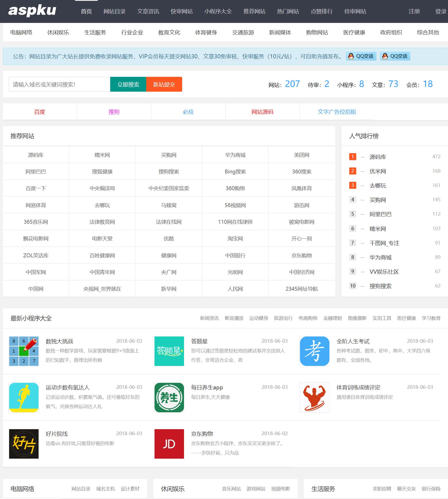Open 中央纪委国家监委 in the grid
448x499 pixels.
click(169, 188)
